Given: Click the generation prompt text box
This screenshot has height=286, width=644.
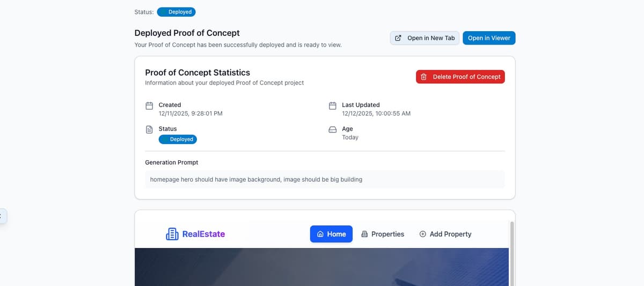Looking at the screenshot, I should [x=325, y=180].
